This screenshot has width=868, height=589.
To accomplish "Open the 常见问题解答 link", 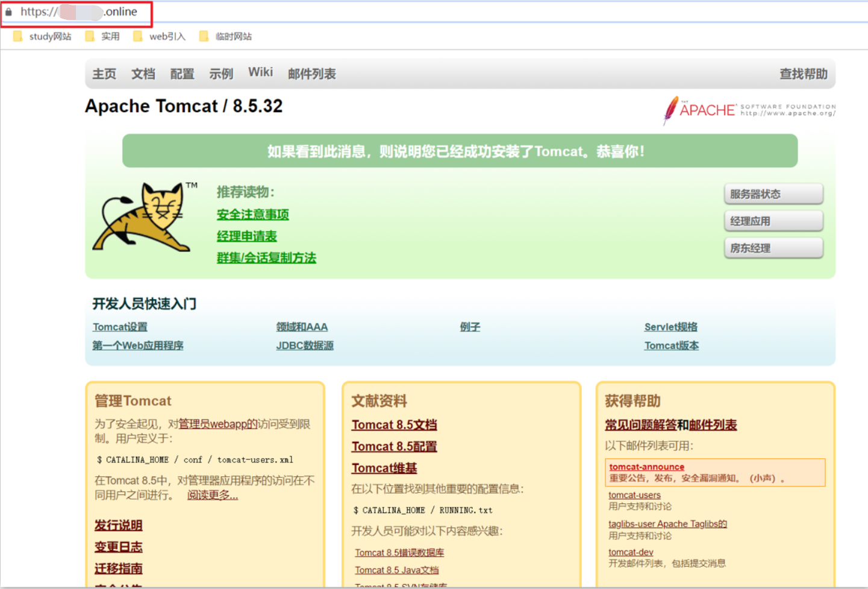I will 641,425.
